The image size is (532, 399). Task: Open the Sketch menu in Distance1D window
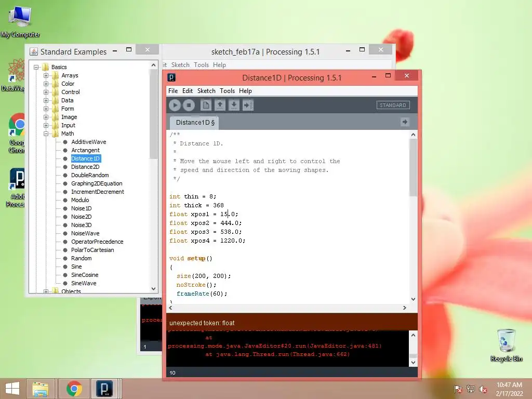coord(206,91)
